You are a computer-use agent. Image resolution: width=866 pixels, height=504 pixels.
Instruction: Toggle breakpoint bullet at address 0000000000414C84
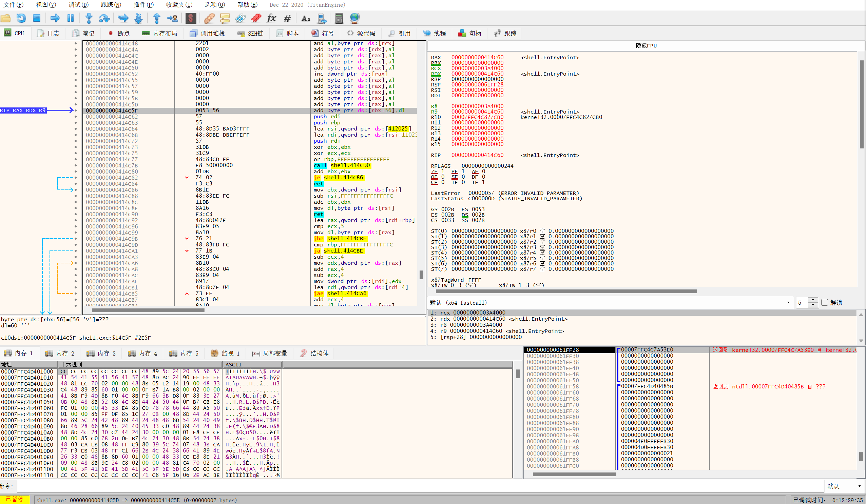[76, 184]
